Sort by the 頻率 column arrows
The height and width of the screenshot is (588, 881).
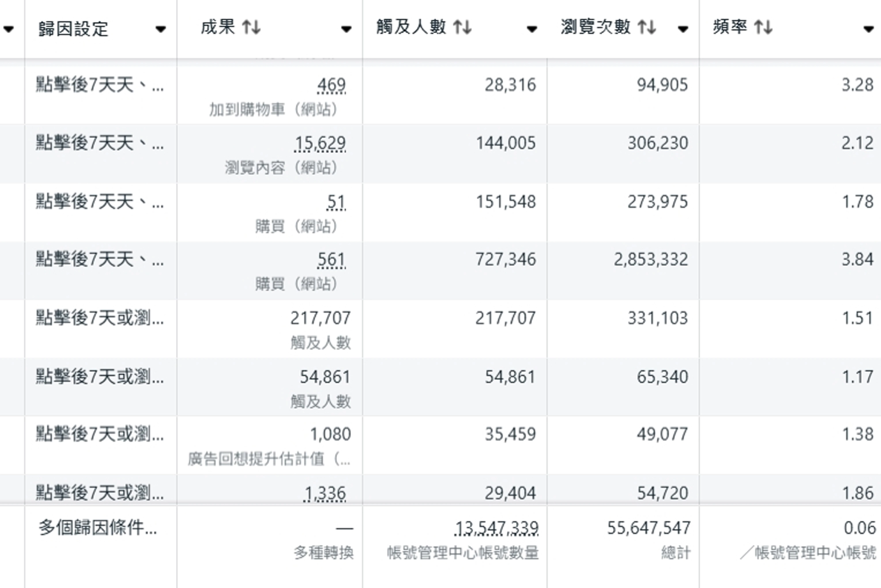(763, 27)
